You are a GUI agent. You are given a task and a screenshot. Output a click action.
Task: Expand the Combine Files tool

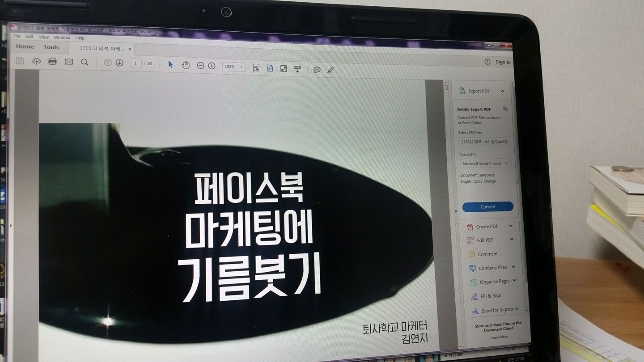pyautogui.click(x=513, y=267)
